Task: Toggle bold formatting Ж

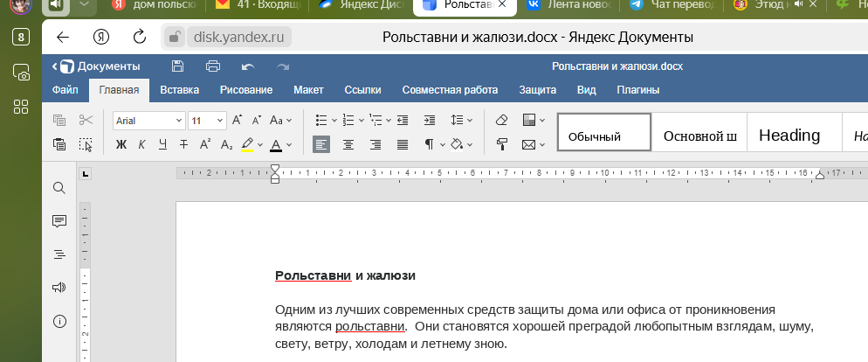Action: [x=121, y=144]
